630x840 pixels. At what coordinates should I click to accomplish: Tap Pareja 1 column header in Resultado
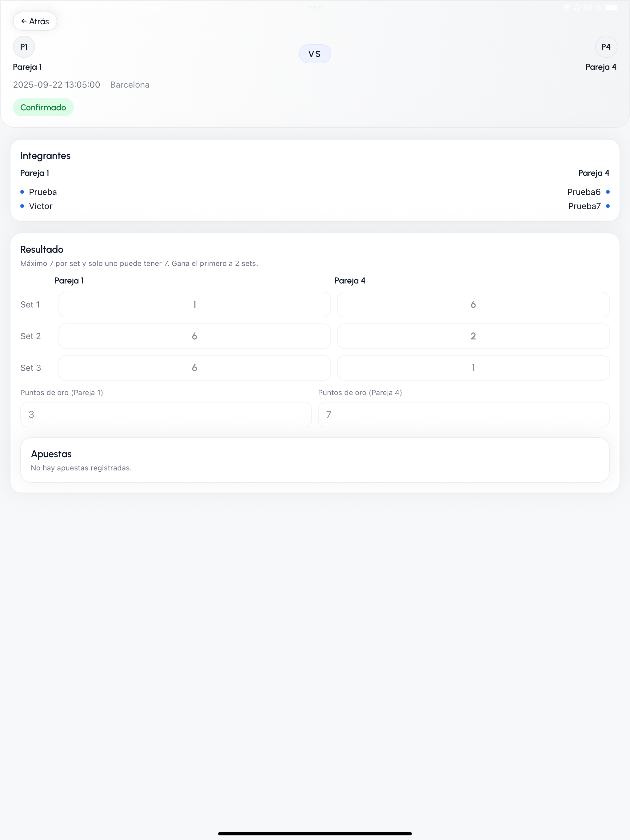[69, 281]
